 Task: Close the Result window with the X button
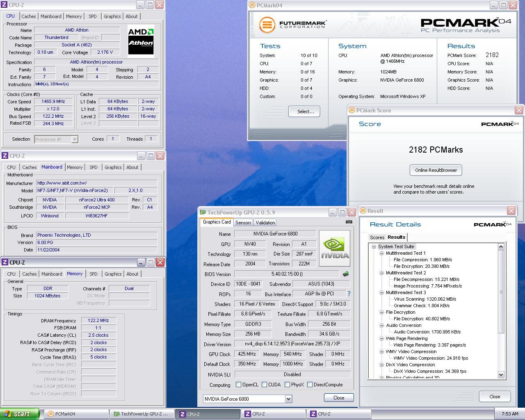[511, 210]
